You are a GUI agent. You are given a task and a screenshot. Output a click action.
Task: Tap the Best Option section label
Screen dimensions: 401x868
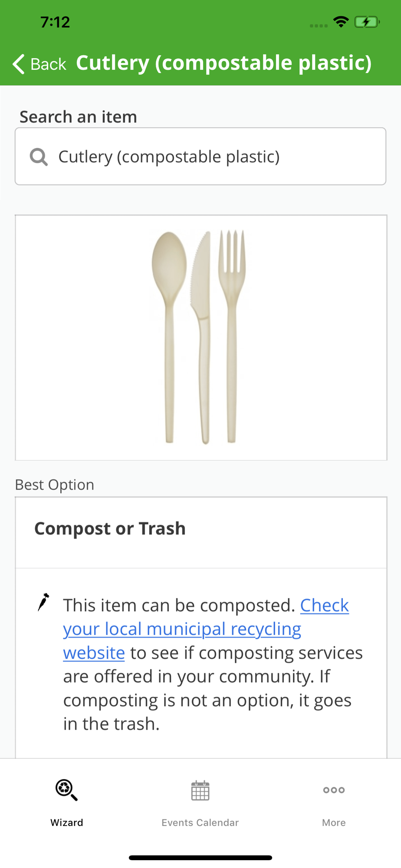pyautogui.click(x=55, y=485)
